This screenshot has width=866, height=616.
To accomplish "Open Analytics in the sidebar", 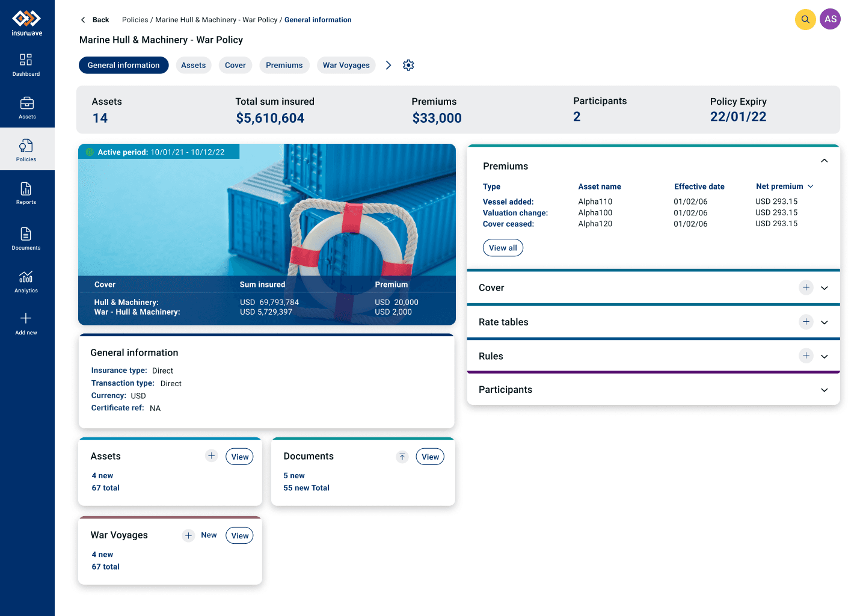I will (x=26, y=282).
